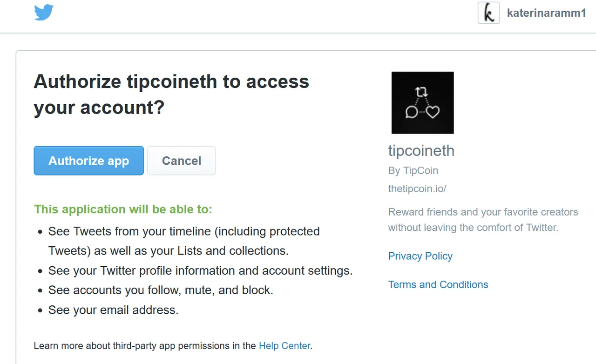Click the Authorize tipcoineth heading text
The width and height of the screenshot is (596, 364).
point(171,94)
